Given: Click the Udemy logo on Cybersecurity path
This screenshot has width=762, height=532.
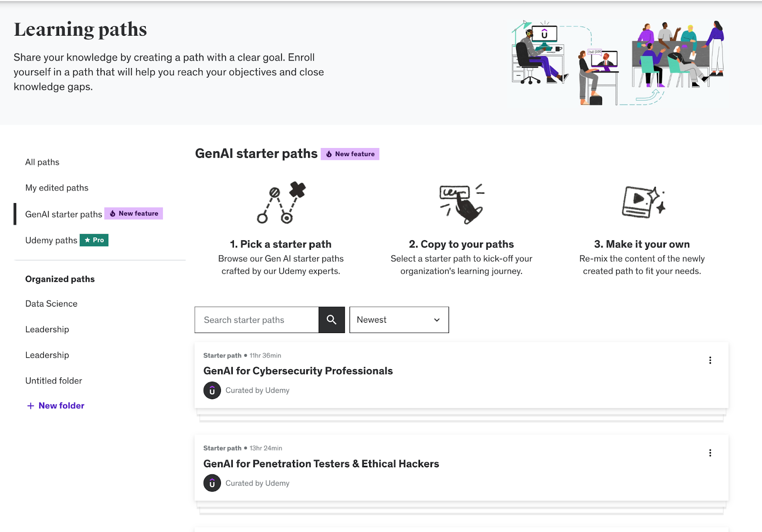Looking at the screenshot, I should (x=212, y=391).
